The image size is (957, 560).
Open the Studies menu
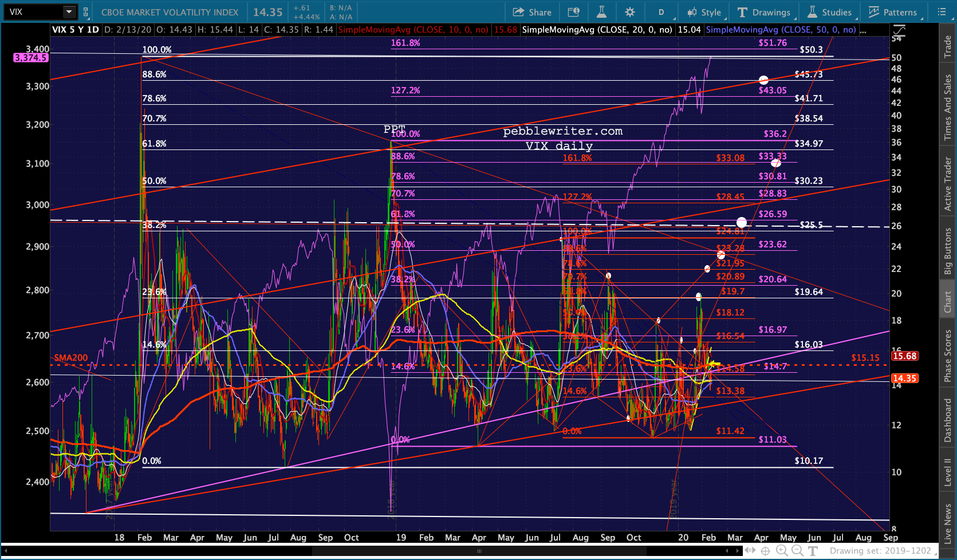coord(830,12)
